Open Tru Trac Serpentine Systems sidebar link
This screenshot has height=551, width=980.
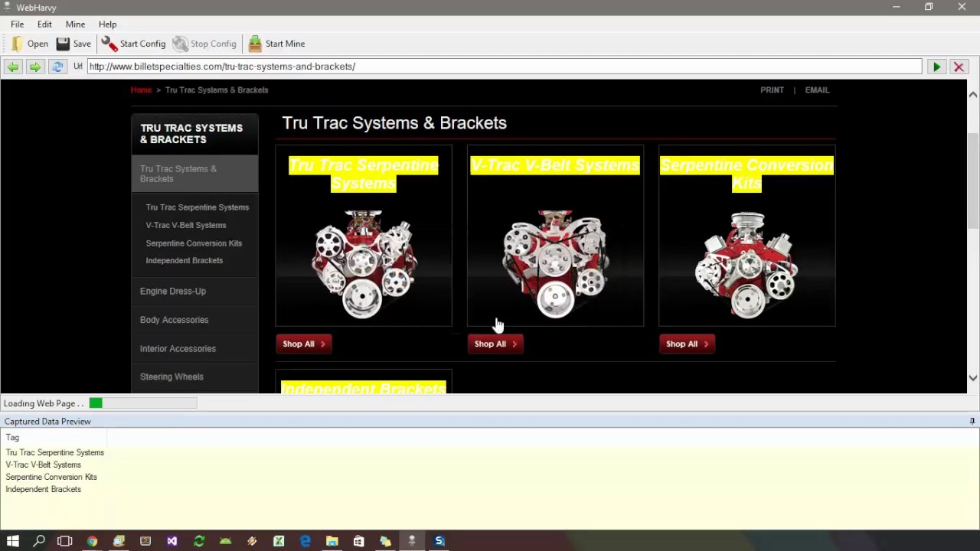click(197, 207)
